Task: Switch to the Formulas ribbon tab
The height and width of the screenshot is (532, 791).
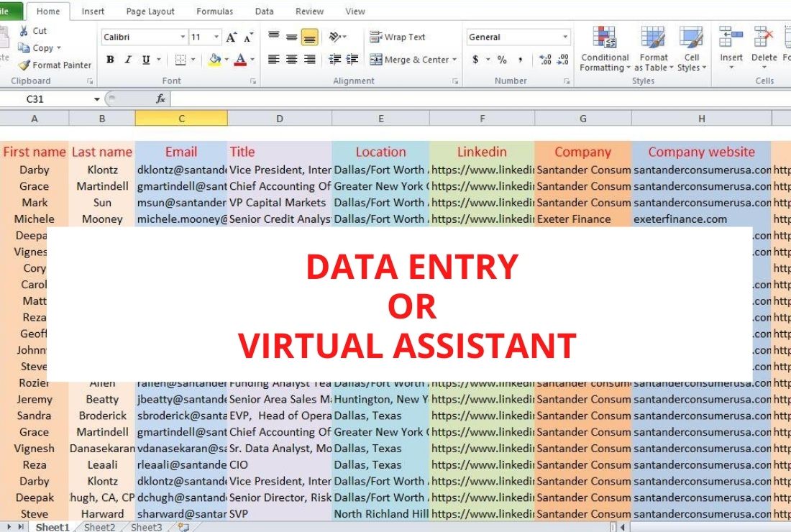Action: coord(214,11)
